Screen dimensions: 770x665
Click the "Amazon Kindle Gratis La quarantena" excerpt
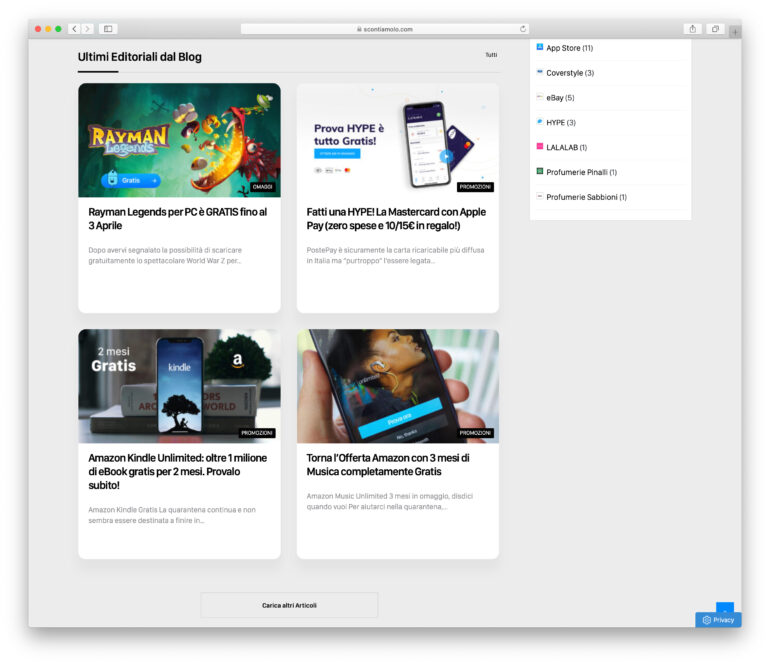[x=172, y=515]
